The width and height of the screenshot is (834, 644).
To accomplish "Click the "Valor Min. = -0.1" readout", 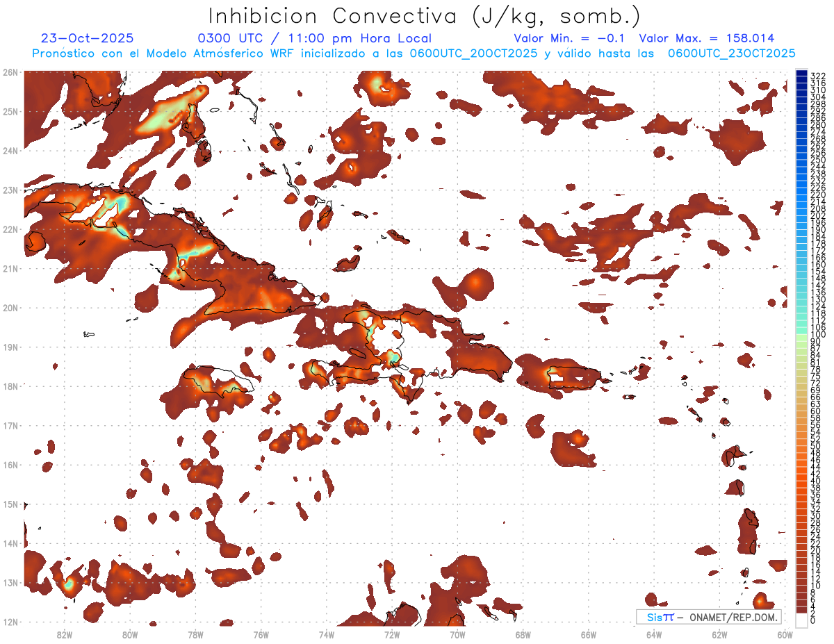I will (571, 39).
